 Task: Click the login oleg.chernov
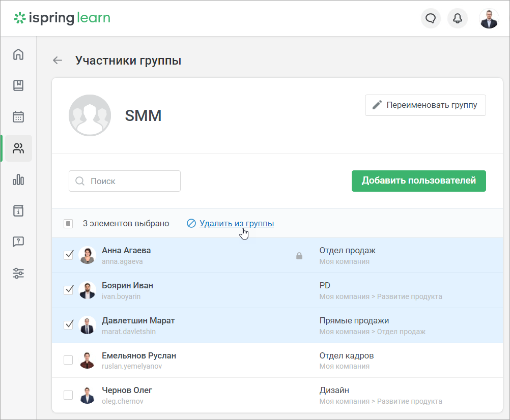(x=123, y=401)
